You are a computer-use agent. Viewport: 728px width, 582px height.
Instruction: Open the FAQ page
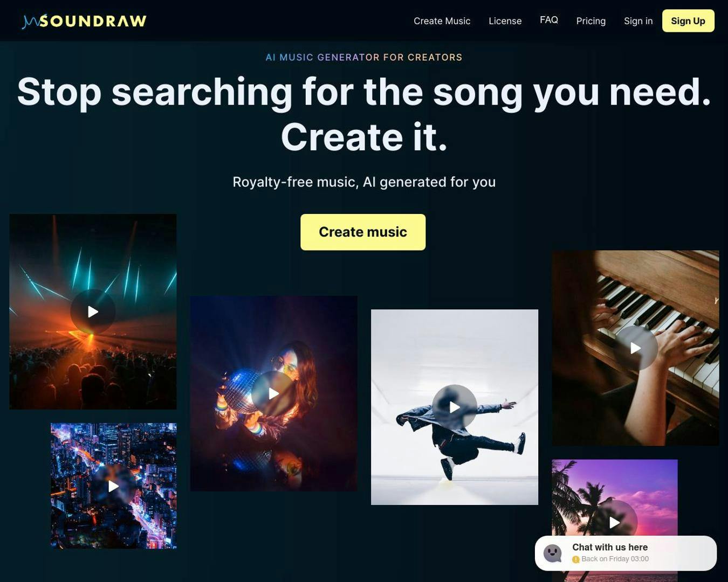pos(548,20)
